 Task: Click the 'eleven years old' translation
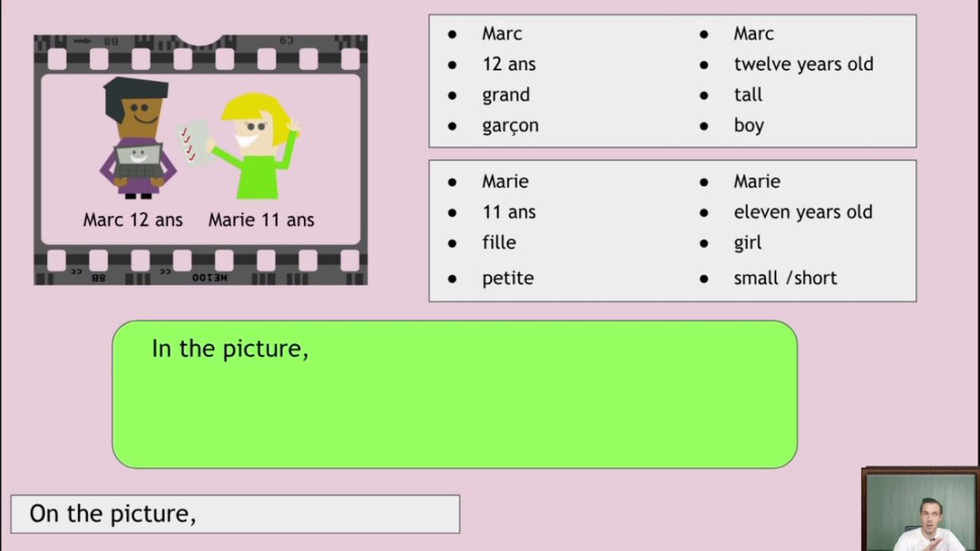tap(802, 213)
